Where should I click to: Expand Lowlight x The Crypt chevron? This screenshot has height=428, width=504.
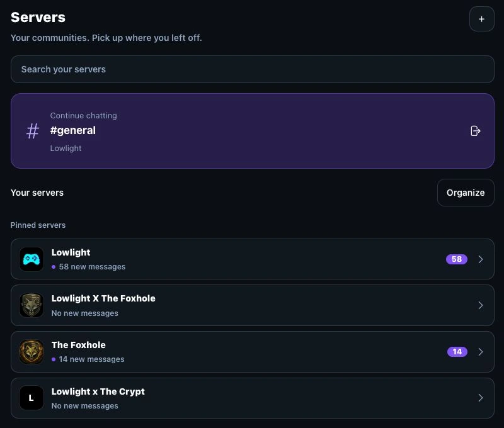(x=481, y=398)
